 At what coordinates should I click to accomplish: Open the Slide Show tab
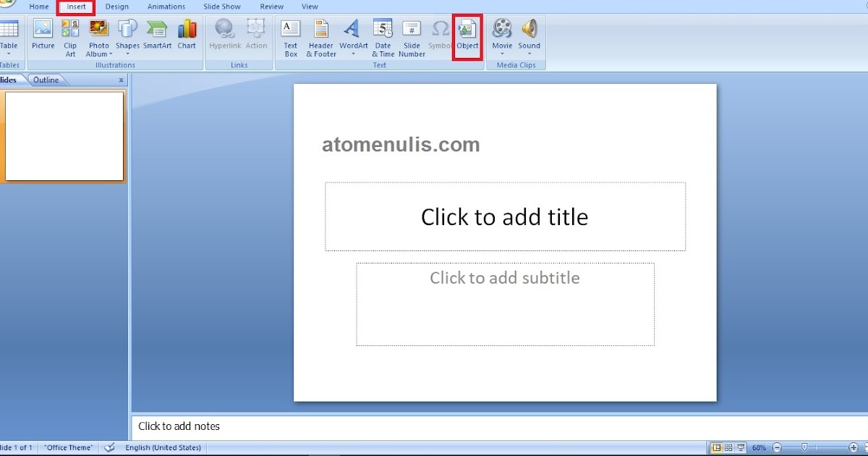[x=222, y=7]
